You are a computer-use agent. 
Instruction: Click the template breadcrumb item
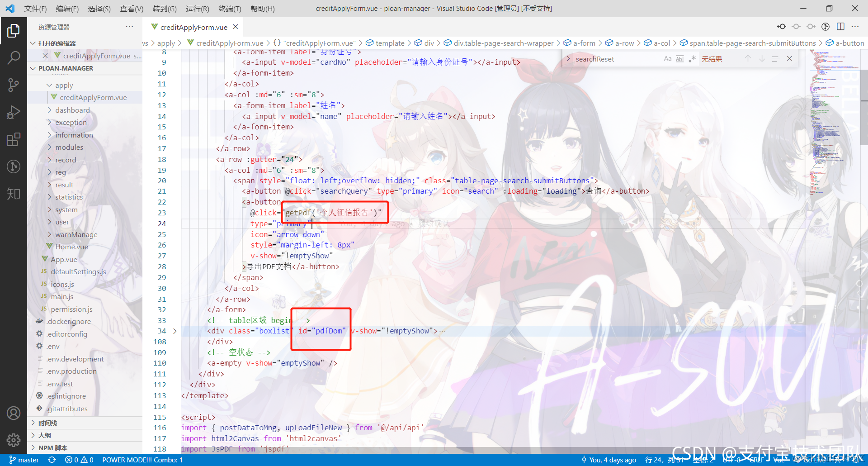point(385,43)
